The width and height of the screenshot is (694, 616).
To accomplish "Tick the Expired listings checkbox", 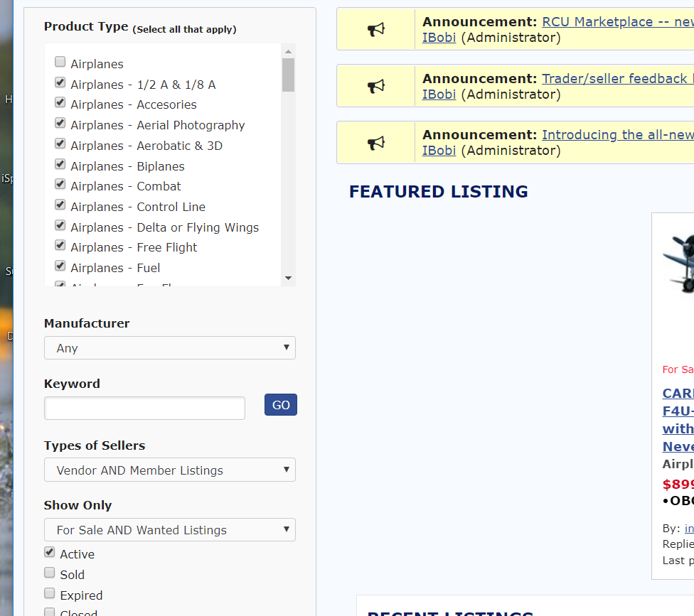I will [x=50, y=593].
